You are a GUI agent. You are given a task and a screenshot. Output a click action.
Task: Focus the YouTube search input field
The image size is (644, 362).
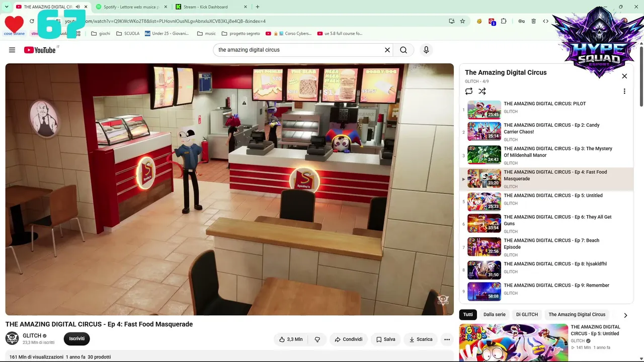[x=299, y=50]
